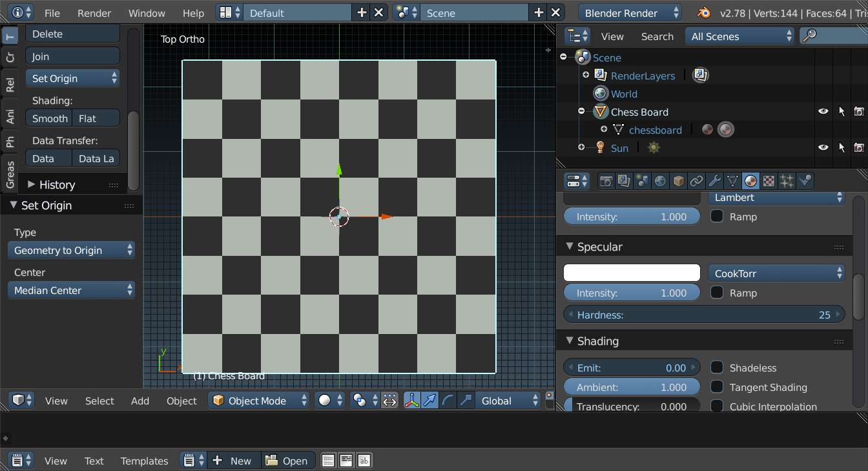Hide Chess Board with its eye icon
Image resolution: width=868 pixels, height=471 pixels.
pyautogui.click(x=823, y=112)
